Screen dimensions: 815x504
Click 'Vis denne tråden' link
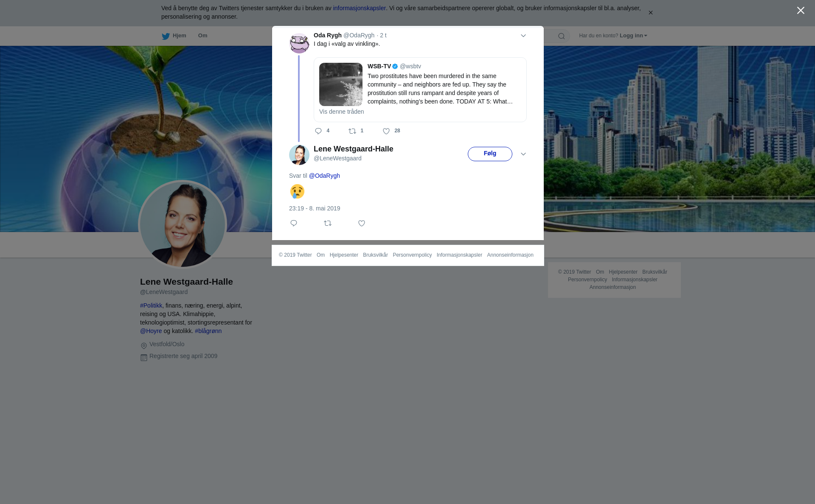[x=341, y=112]
